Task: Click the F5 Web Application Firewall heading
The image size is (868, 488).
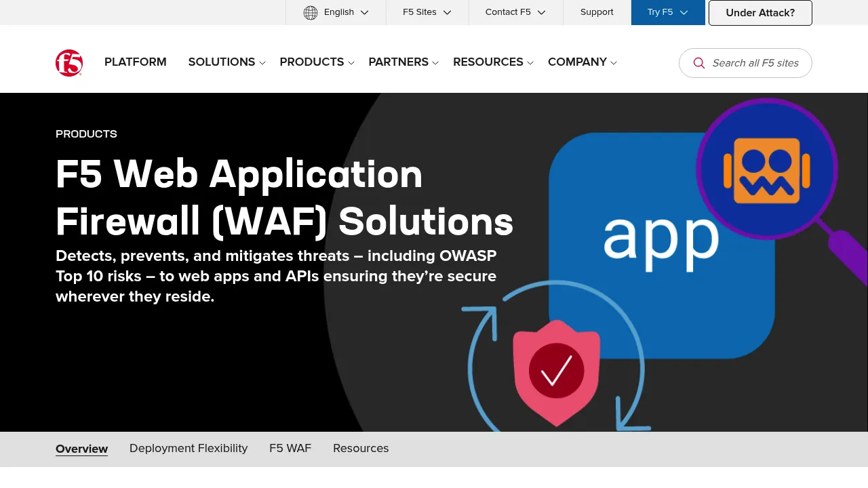Action: click(285, 198)
